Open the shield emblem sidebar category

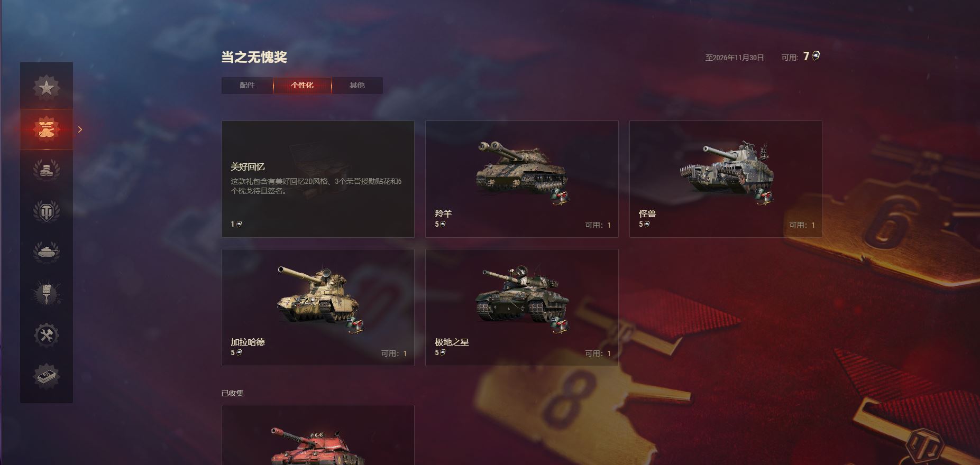click(47, 211)
